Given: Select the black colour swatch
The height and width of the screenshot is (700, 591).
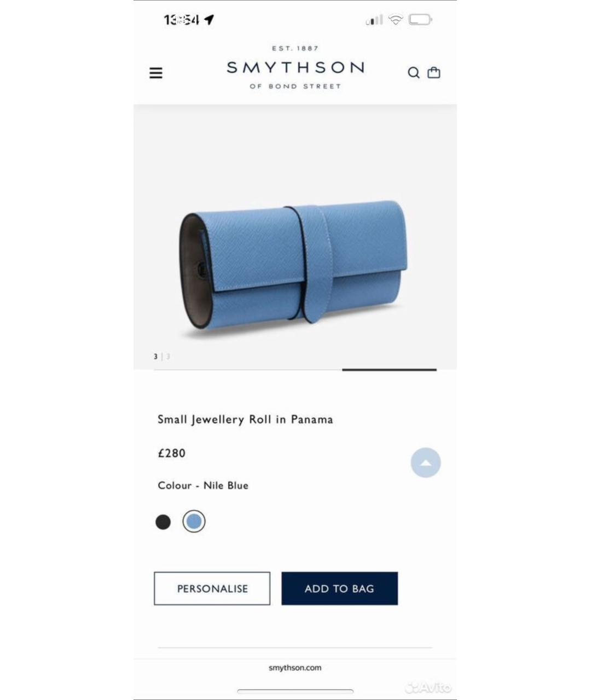Looking at the screenshot, I should click(x=163, y=522).
